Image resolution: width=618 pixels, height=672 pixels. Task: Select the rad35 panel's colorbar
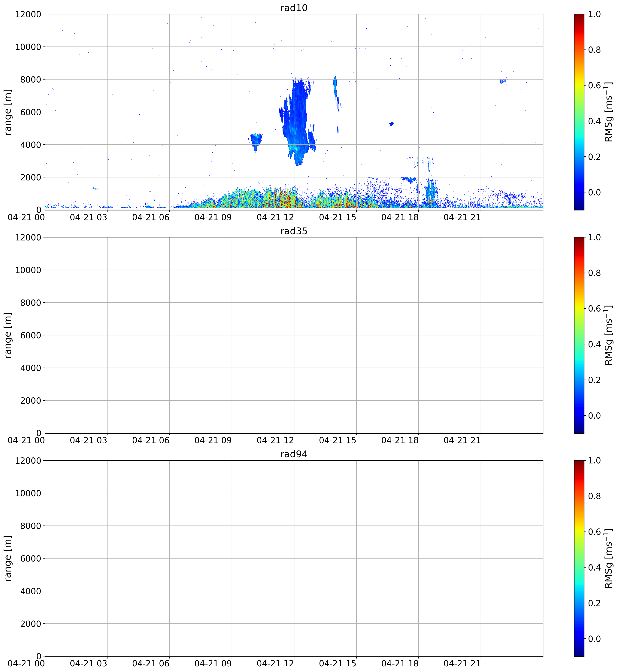[579, 335]
